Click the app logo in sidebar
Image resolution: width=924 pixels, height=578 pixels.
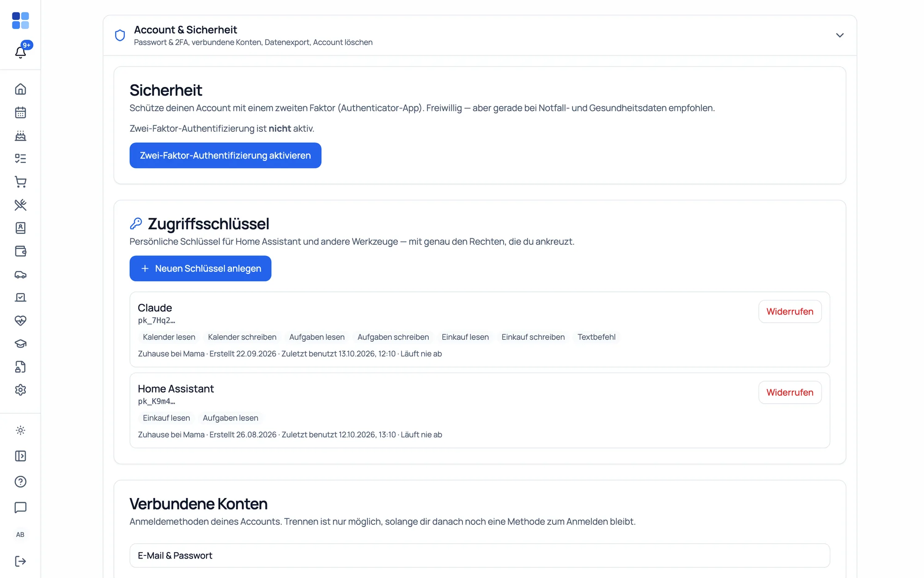[20, 21]
